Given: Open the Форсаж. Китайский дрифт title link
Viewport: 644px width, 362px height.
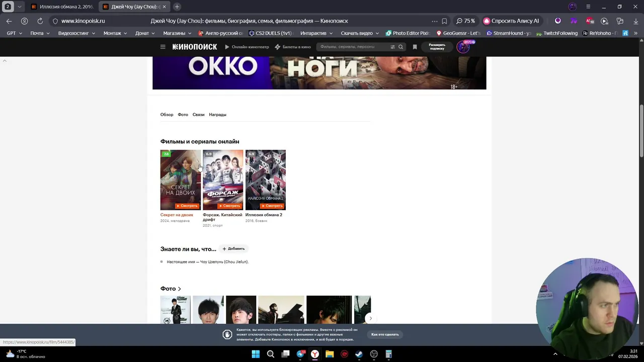Looking at the screenshot, I should 222,217.
